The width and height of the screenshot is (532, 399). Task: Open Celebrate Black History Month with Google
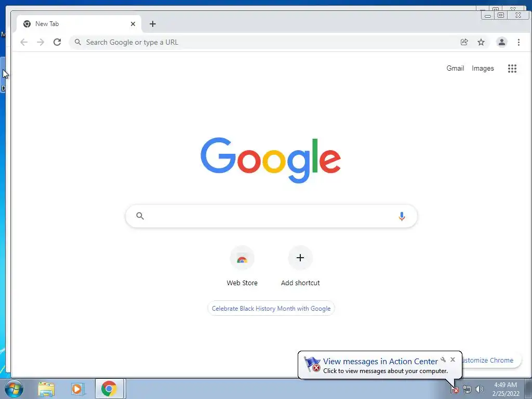[x=271, y=309]
